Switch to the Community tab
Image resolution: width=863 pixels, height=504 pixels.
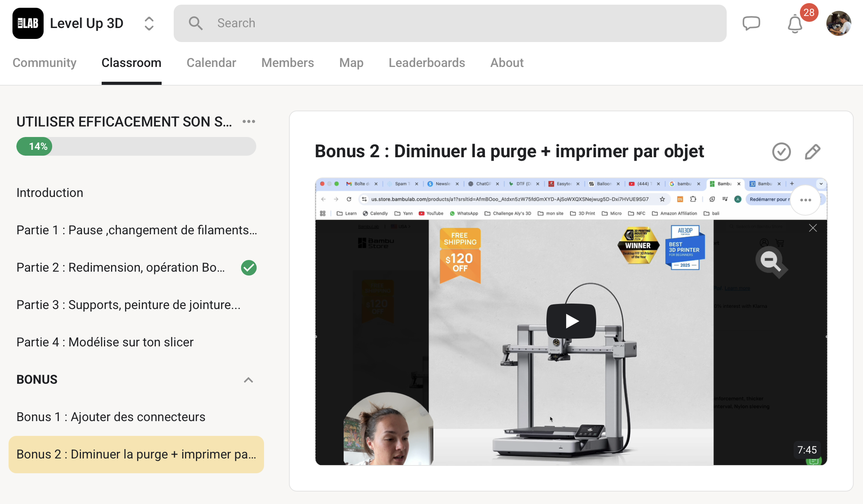[x=44, y=63]
